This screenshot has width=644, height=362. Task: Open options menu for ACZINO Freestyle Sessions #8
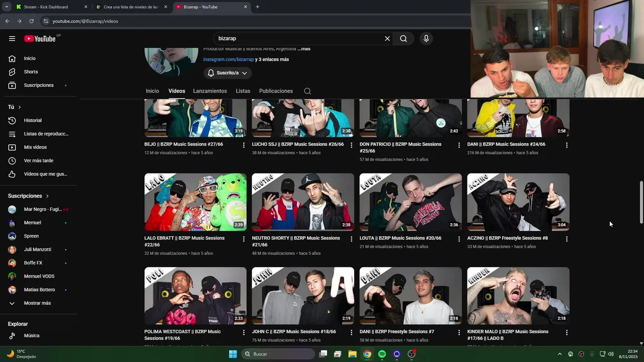[x=567, y=239]
